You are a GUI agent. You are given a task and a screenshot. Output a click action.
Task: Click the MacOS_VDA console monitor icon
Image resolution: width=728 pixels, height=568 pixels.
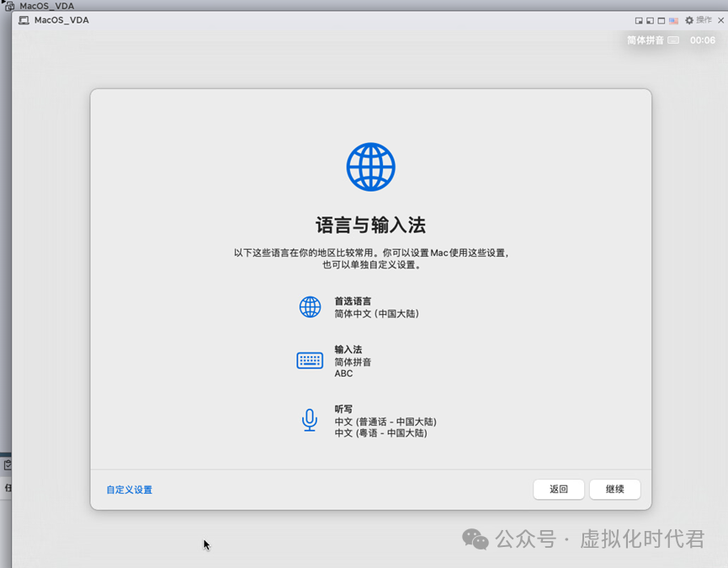[x=24, y=20]
